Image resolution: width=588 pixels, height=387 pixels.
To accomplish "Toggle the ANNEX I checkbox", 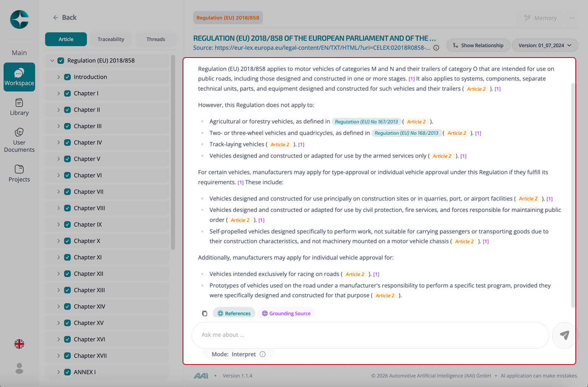I will coord(67,372).
